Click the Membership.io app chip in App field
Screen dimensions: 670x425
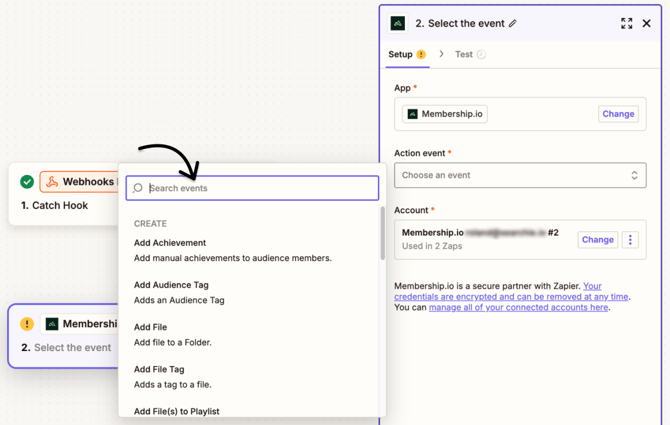[x=445, y=114]
